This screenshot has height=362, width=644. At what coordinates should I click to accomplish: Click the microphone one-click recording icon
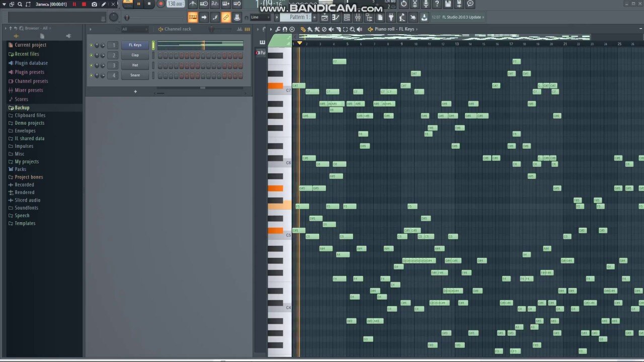(426, 4)
